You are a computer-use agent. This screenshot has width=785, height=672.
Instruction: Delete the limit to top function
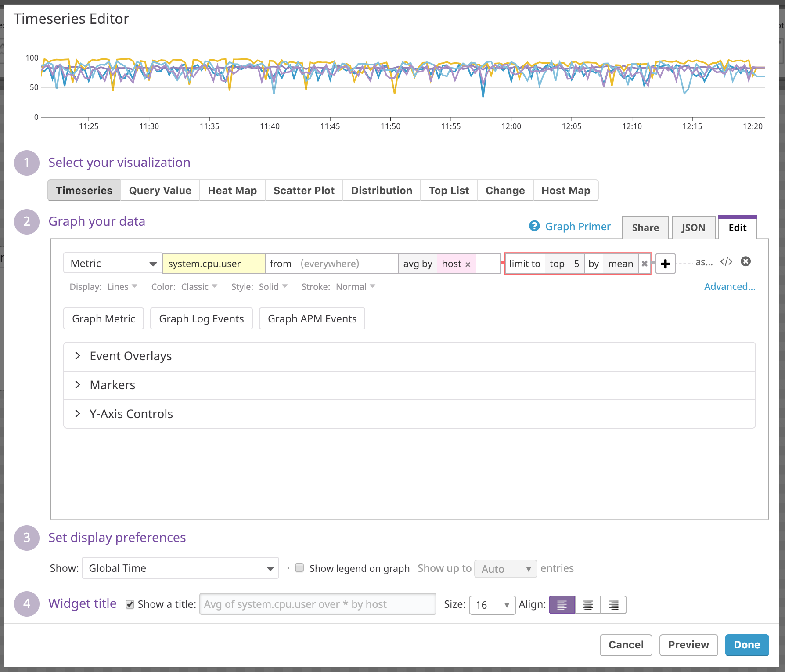coord(645,264)
